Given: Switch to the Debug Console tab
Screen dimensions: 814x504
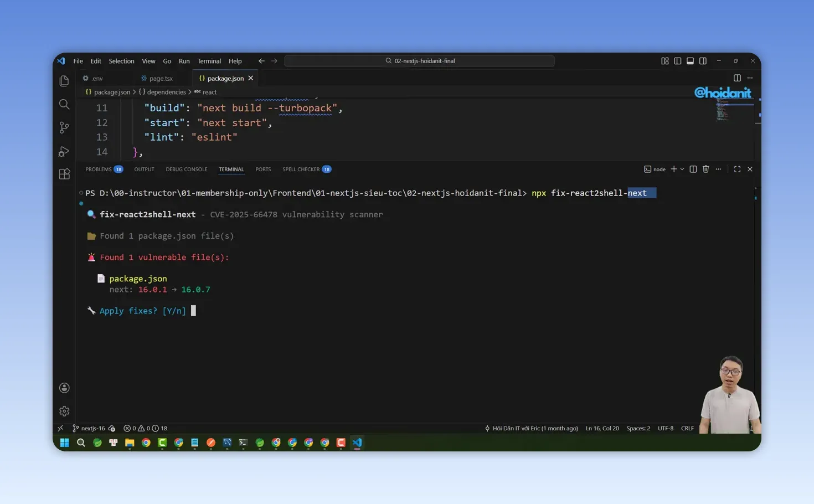Looking at the screenshot, I should 187,169.
